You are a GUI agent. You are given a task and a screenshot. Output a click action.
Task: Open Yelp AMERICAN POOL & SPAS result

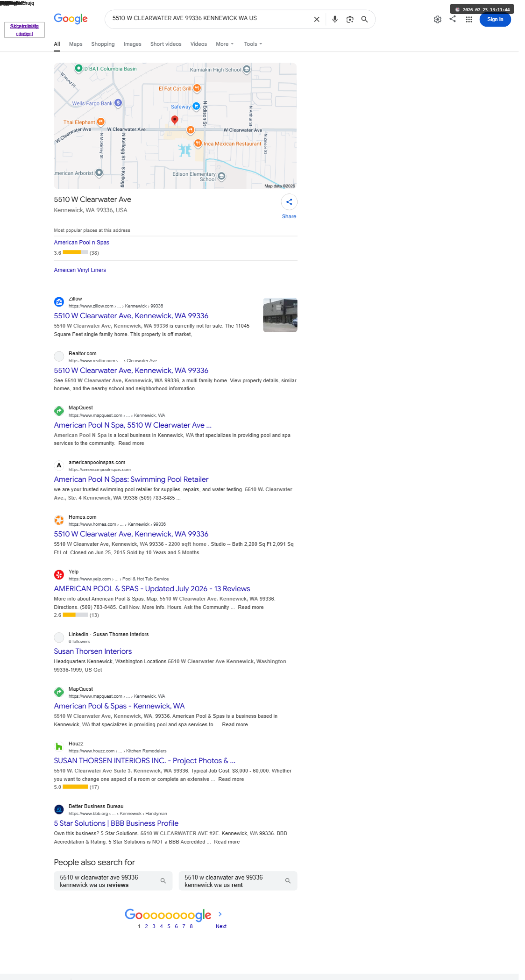pos(152,589)
